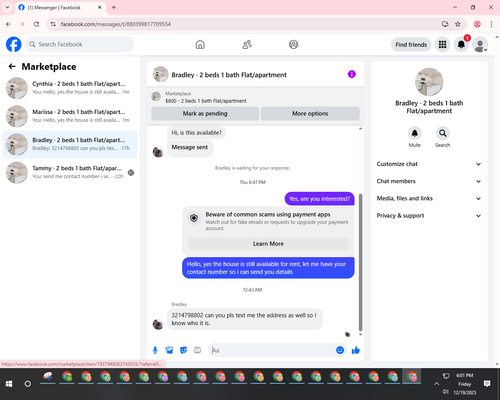The height and width of the screenshot is (400, 500).
Task: Open the notifications bell in header
Action: click(x=461, y=44)
